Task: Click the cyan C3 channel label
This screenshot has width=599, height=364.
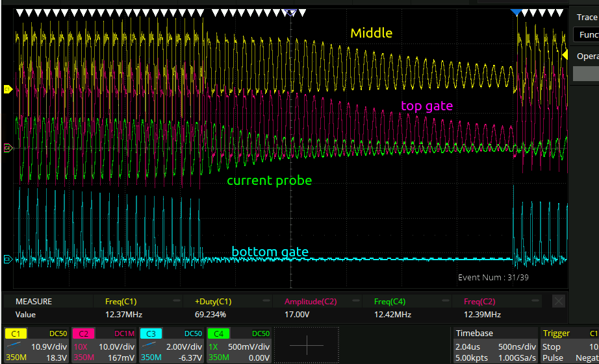Action: point(151,333)
